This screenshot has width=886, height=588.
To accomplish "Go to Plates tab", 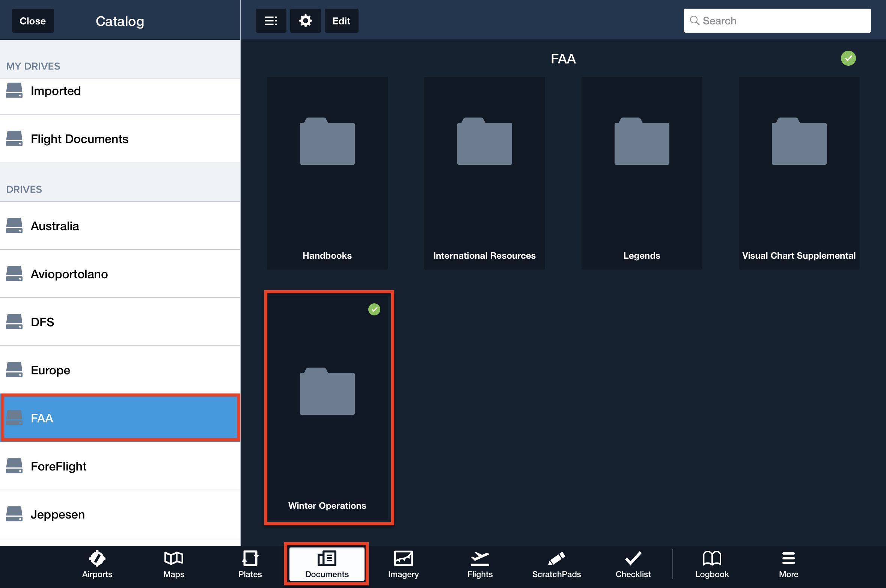I will tap(250, 565).
